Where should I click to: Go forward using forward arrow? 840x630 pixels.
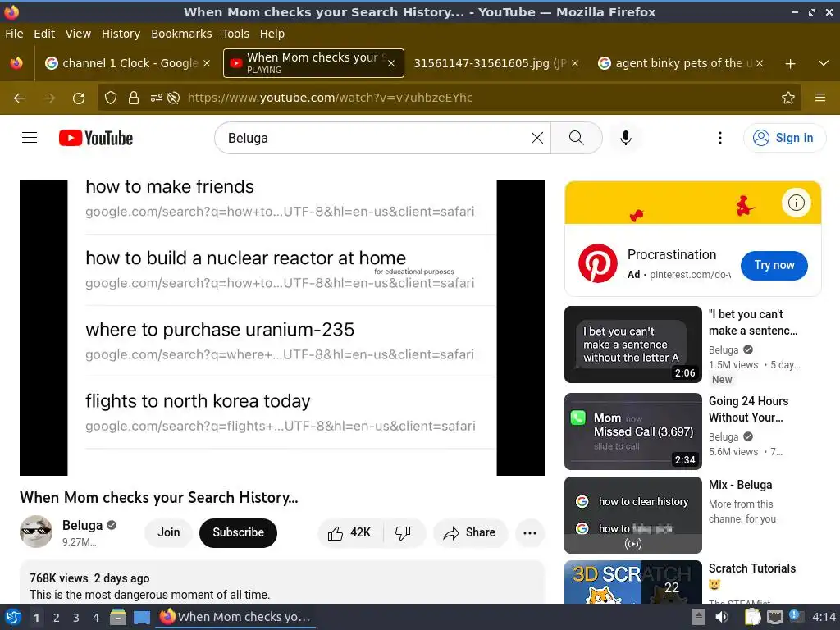[49, 98]
